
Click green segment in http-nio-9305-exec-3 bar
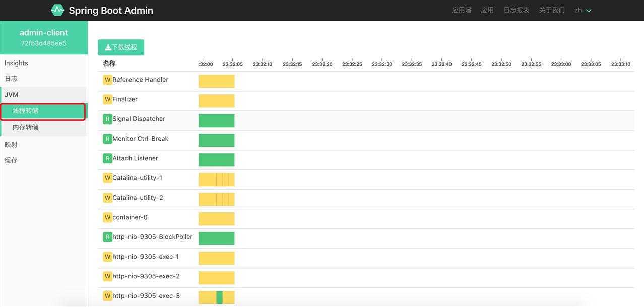[220, 297]
